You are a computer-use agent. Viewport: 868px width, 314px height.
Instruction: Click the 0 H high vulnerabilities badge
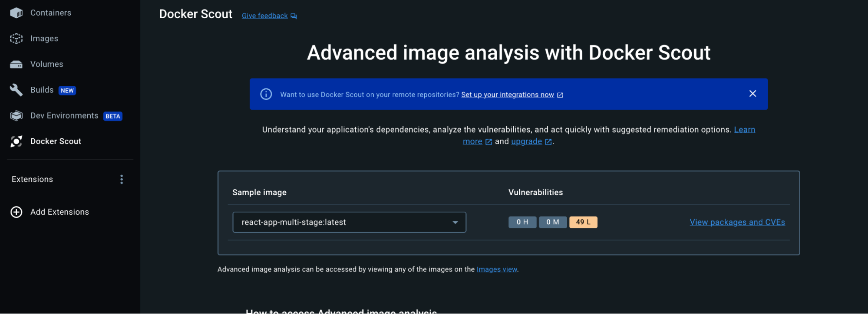pyautogui.click(x=522, y=222)
